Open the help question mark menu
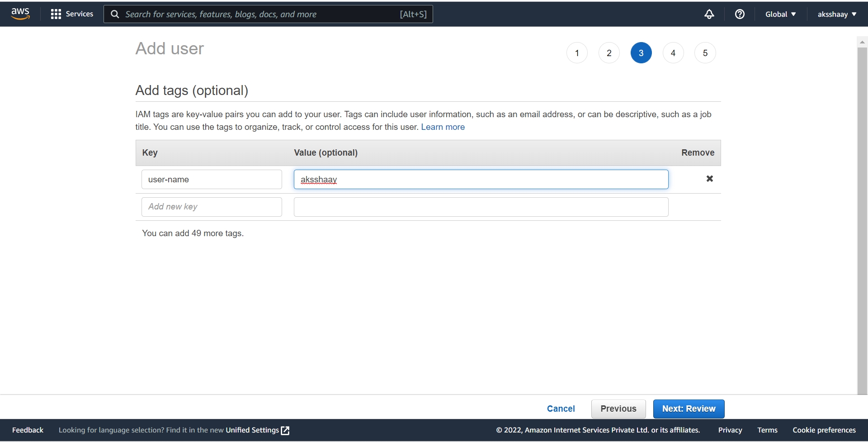 tap(740, 14)
